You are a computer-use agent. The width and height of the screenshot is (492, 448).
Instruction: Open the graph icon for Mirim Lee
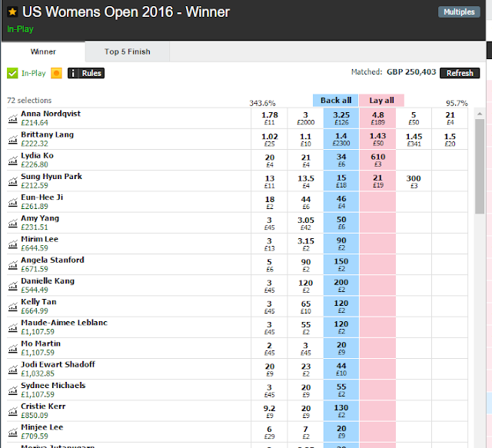click(x=13, y=244)
